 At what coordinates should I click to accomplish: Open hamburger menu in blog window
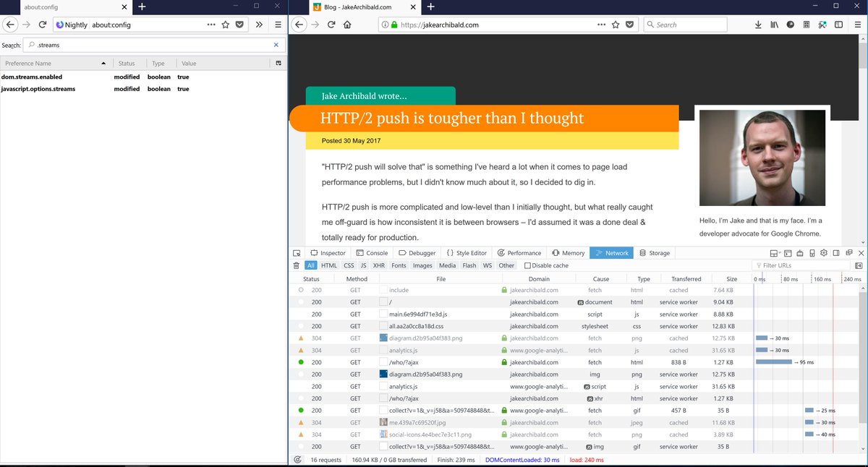coord(857,24)
